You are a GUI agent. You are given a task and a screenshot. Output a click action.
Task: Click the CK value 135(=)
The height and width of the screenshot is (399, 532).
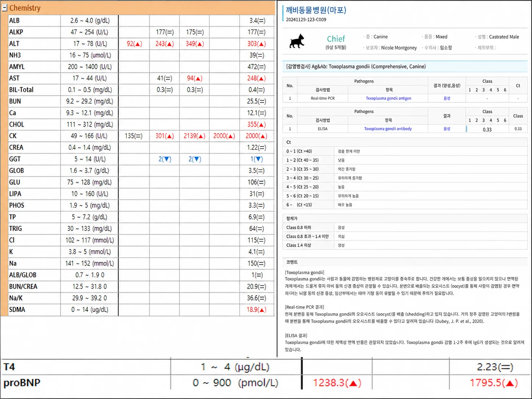click(x=134, y=136)
